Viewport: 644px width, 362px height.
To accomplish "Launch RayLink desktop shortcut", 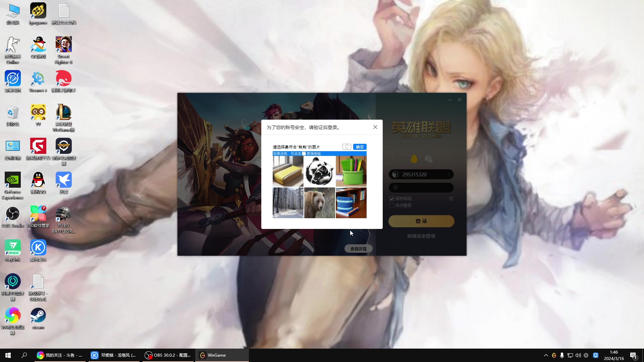I will (x=13, y=251).
